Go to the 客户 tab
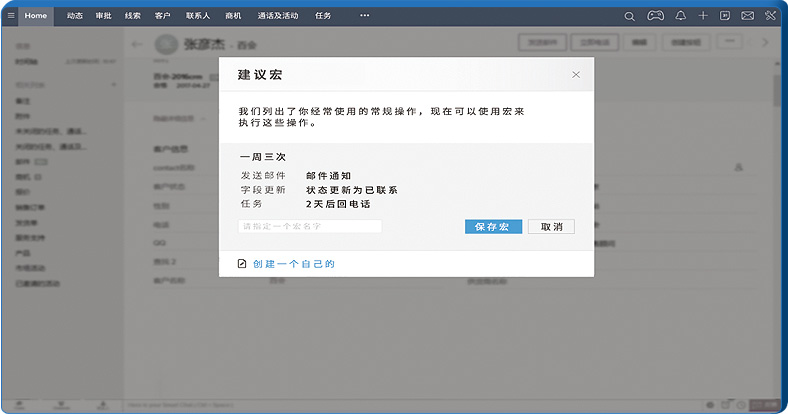This screenshot has width=788, height=414. click(x=162, y=16)
